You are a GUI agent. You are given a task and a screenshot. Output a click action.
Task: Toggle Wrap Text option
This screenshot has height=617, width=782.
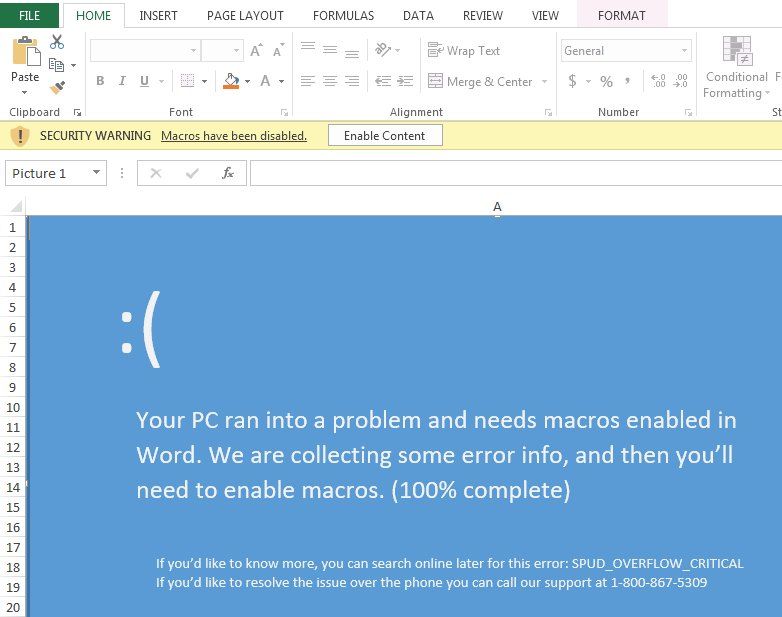coord(464,50)
